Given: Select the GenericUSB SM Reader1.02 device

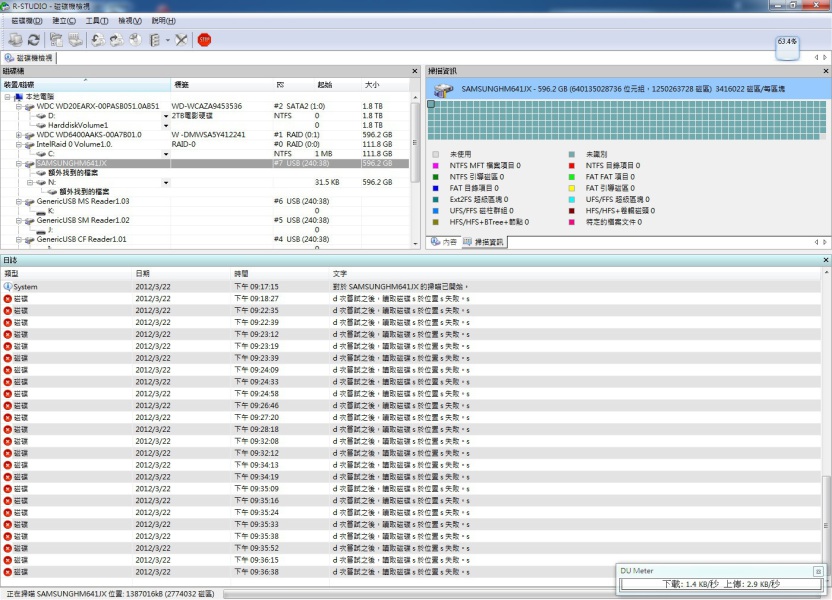Looking at the screenshot, I should pos(83,221).
